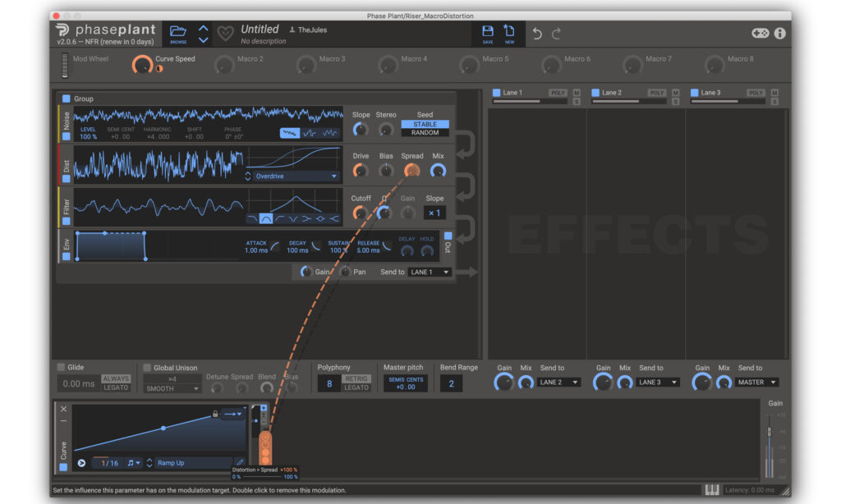Viewport: 841px width, 504px height.
Task: Toggle Lane 2 enable square
Action: click(595, 93)
